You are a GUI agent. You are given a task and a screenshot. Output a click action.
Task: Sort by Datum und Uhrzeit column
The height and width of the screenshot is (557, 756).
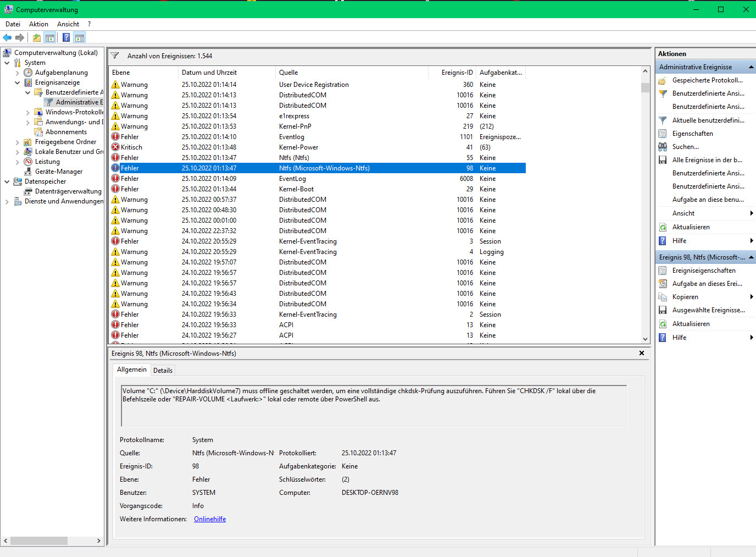tap(226, 73)
